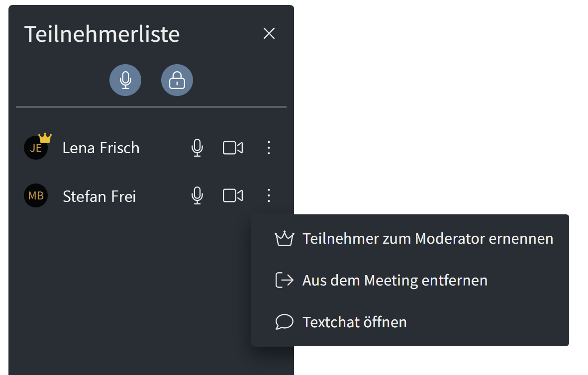Image resolution: width=588 pixels, height=375 pixels.
Task: Click Stefan Frei's MB avatar
Action: point(36,195)
